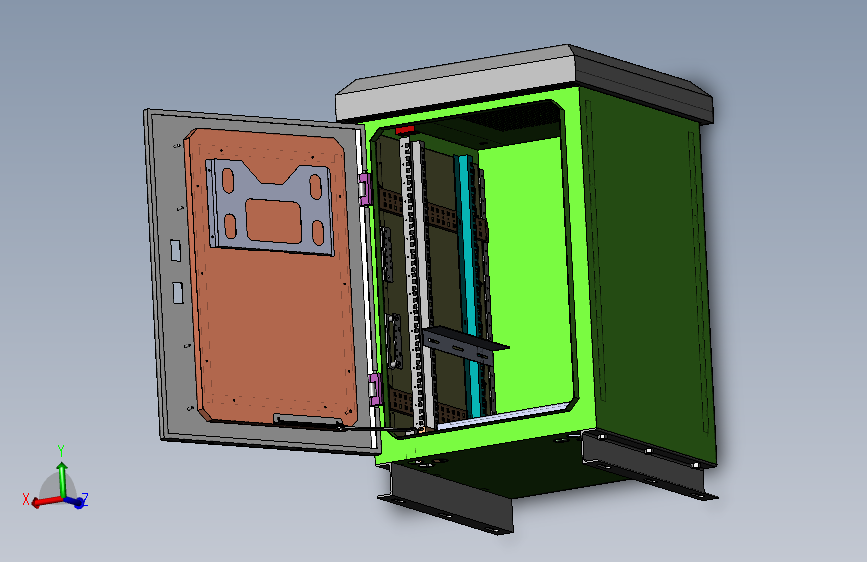Pick the upper pink door hinge
Viewport: 867px width, 562px height.
click(x=364, y=189)
